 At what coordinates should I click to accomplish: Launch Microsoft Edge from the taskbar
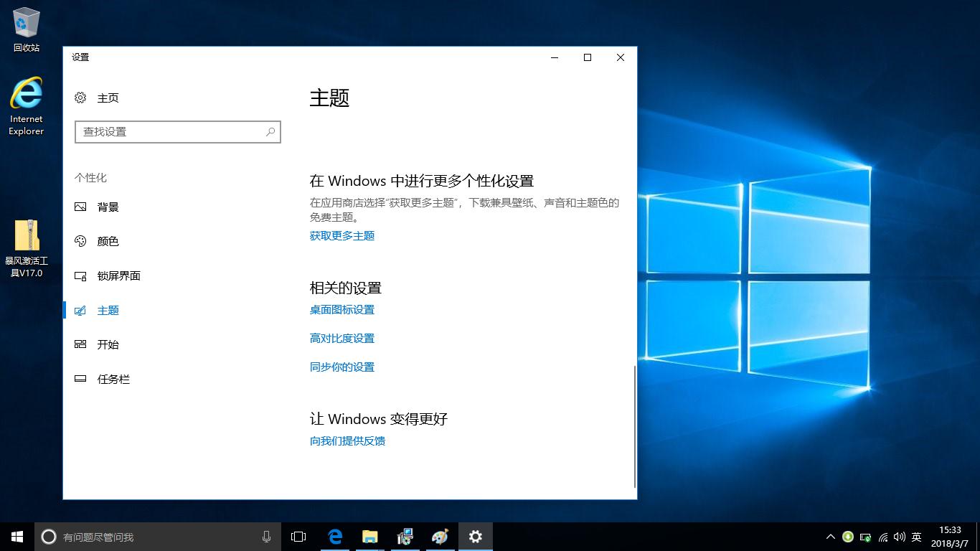coord(334,536)
